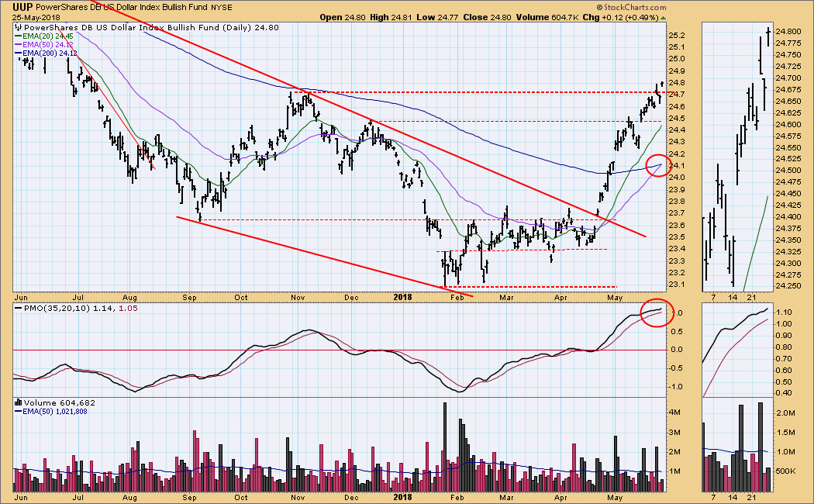Click the Low 24.77 value
This screenshot has height=504, width=814.
[438, 17]
